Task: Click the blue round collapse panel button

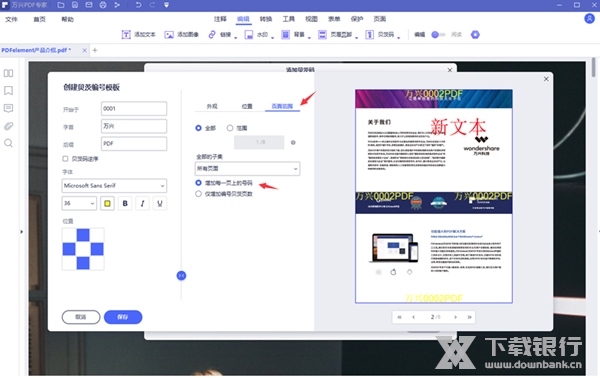Action: [181, 275]
